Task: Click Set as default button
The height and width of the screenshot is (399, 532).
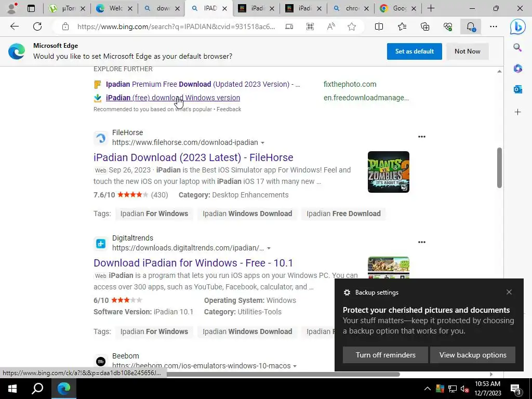Action: [x=414, y=51]
